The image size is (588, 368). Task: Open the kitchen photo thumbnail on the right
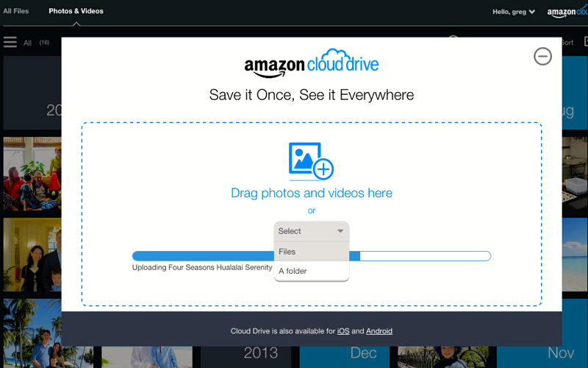point(575,174)
